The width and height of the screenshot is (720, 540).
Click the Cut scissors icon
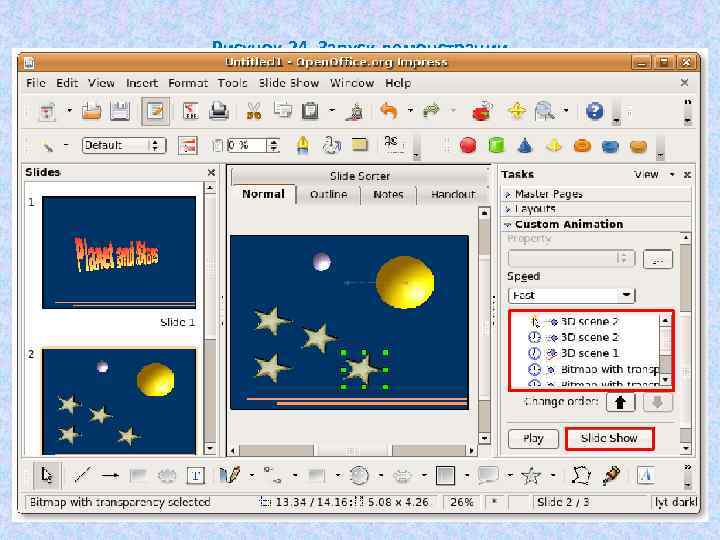pyautogui.click(x=253, y=111)
